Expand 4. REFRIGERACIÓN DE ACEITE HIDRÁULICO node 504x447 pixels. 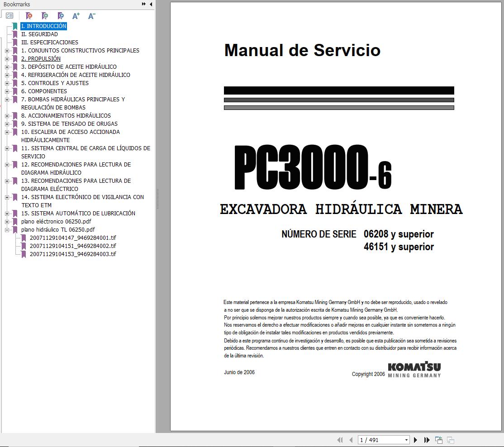(x=7, y=75)
